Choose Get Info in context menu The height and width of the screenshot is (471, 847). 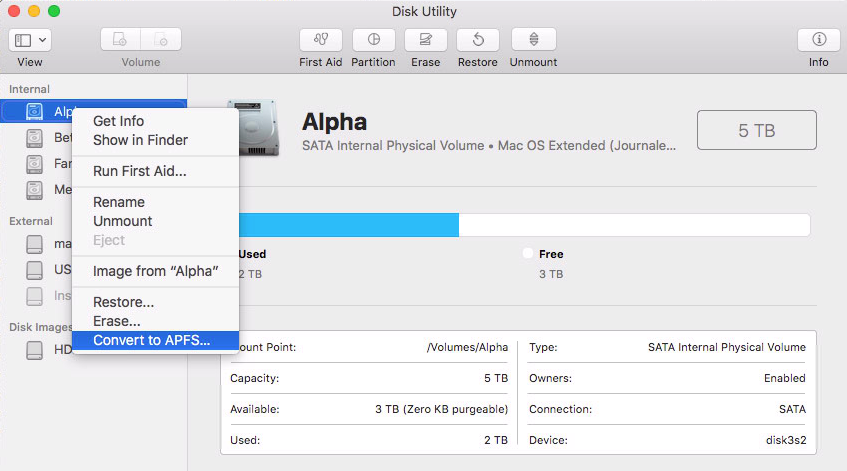(156, 121)
